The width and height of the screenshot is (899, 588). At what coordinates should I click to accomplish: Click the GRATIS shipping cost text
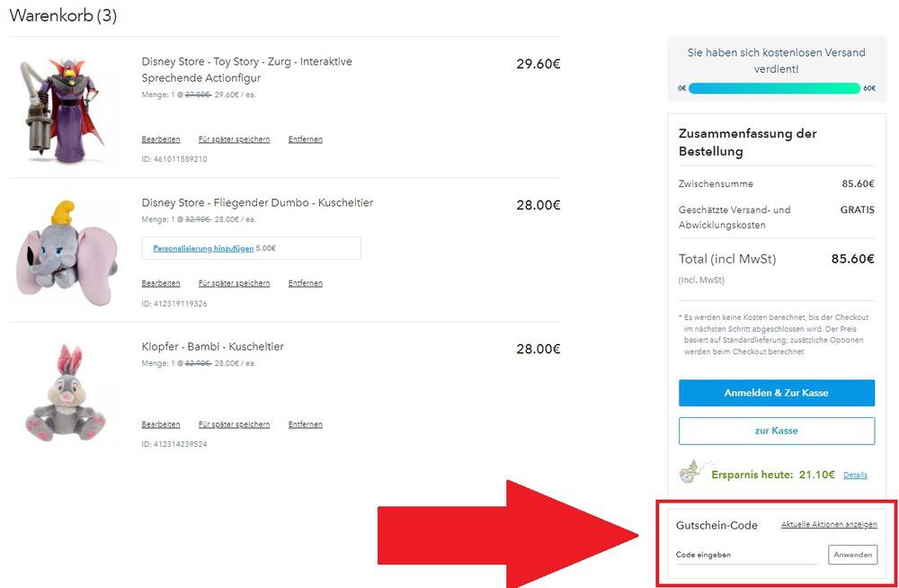click(857, 210)
